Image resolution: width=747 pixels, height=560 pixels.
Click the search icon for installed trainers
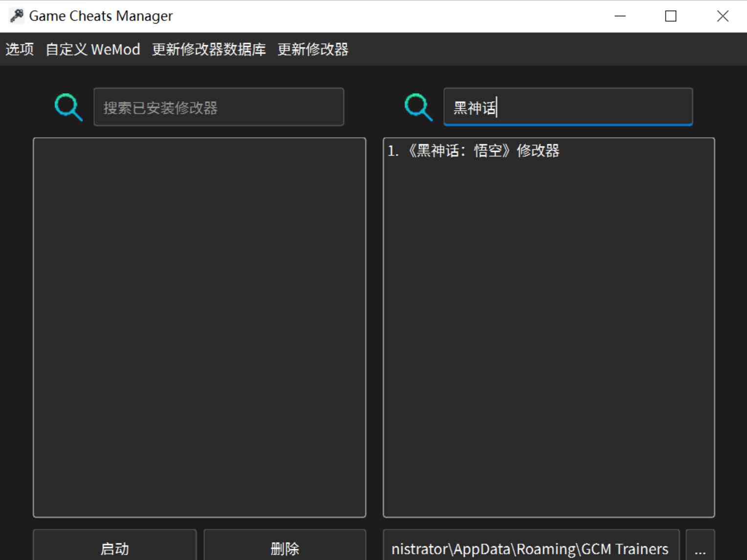pyautogui.click(x=68, y=107)
